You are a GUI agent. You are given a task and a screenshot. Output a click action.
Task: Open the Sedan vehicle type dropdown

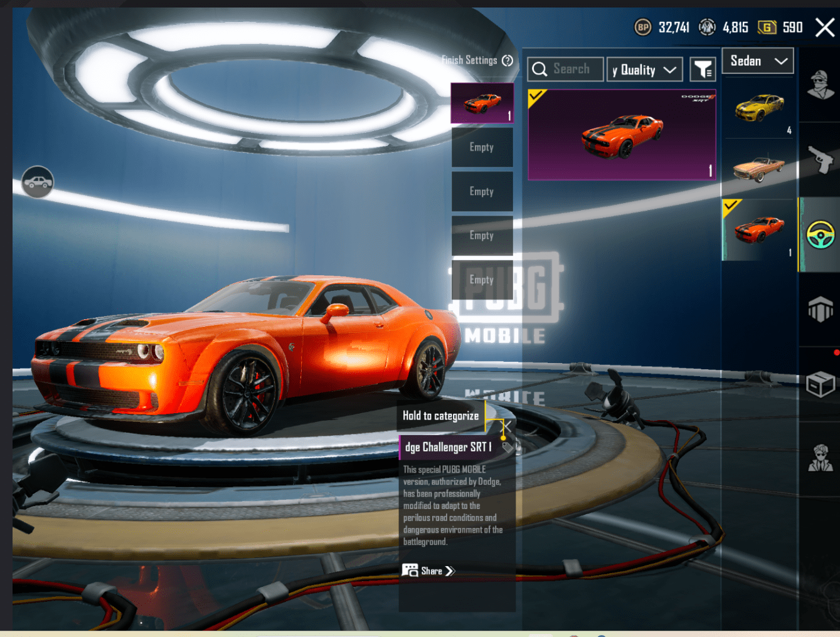pos(758,61)
